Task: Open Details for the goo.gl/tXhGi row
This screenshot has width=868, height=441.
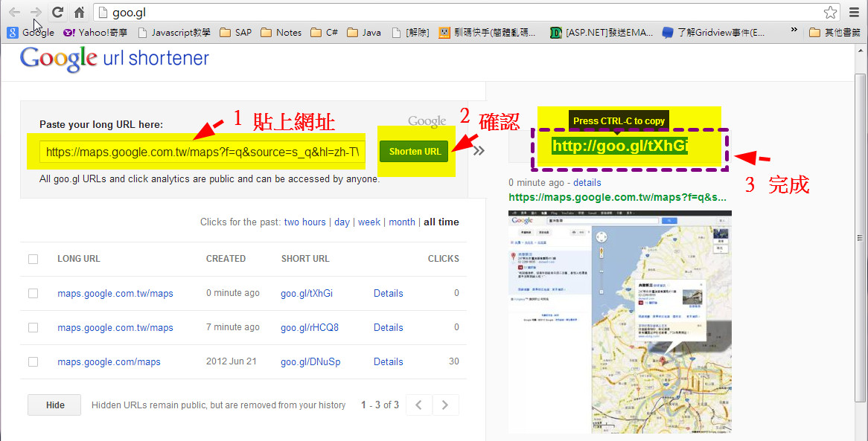Action: click(x=388, y=293)
